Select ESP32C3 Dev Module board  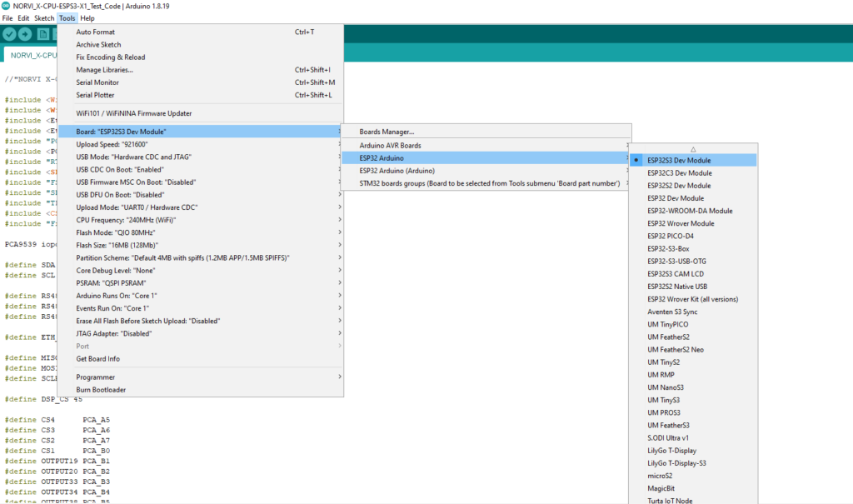click(x=693, y=173)
